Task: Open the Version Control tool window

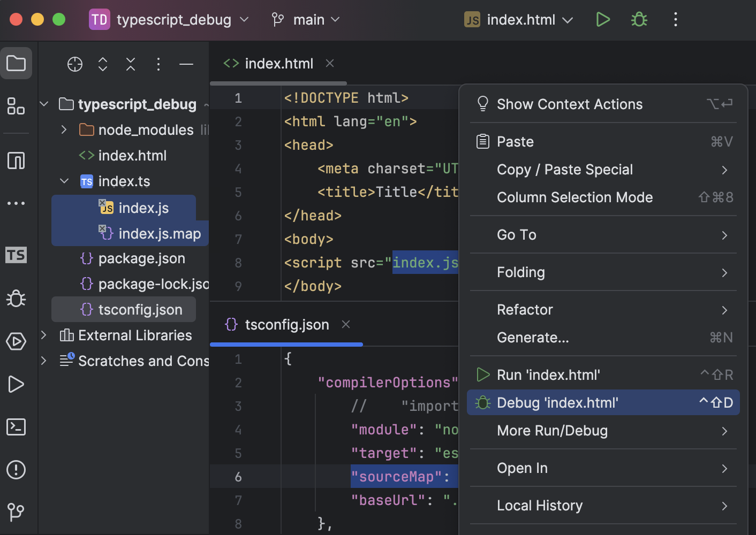Action: coord(16,512)
